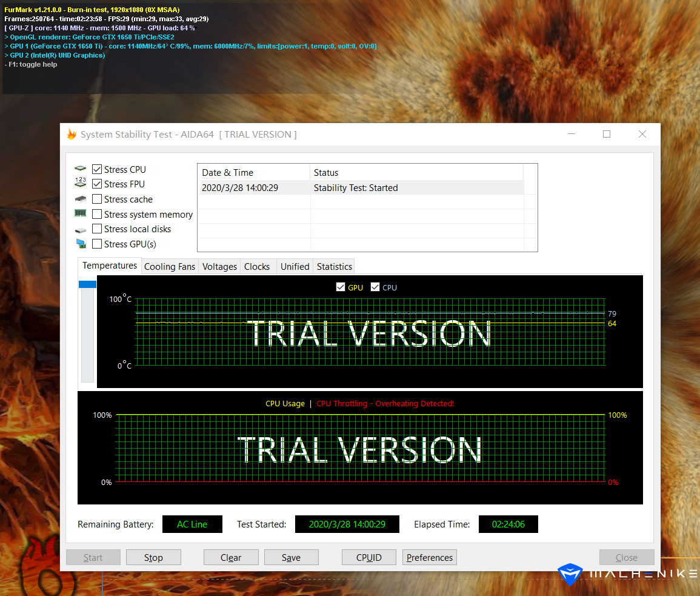View the Statistics tab
This screenshot has height=596, width=700.
coord(335,266)
